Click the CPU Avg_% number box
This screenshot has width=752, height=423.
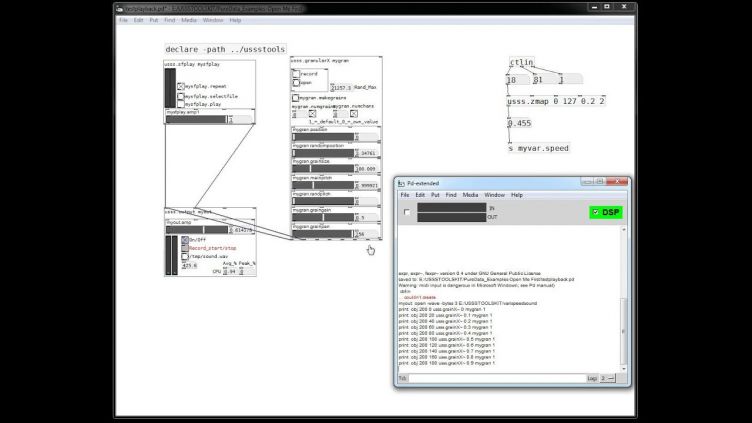click(x=230, y=271)
